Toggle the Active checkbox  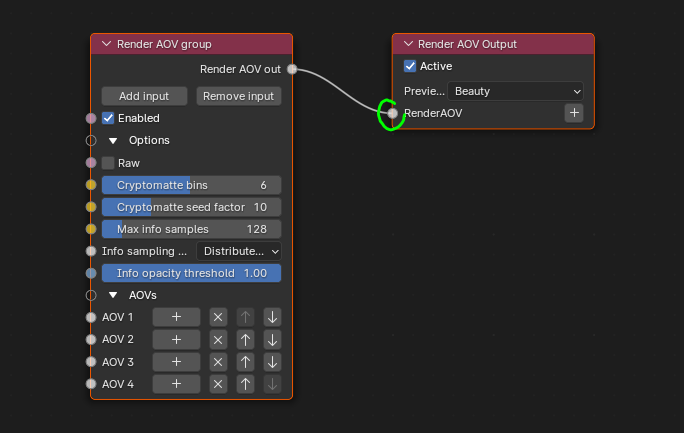click(x=410, y=66)
